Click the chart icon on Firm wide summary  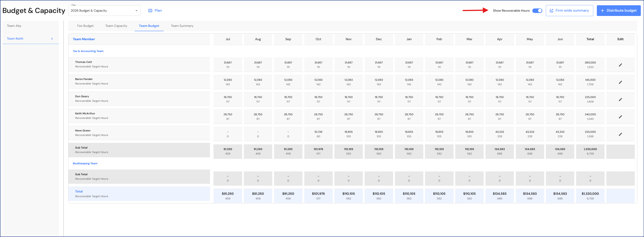point(551,11)
